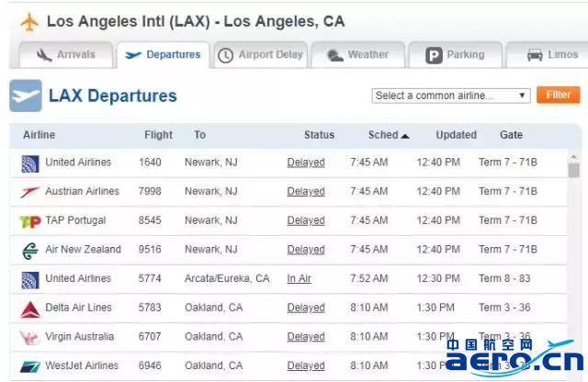Screen dimensions: 588x382
Task: Click the flight table scrollbar thumb
Action: (x=573, y=171)
